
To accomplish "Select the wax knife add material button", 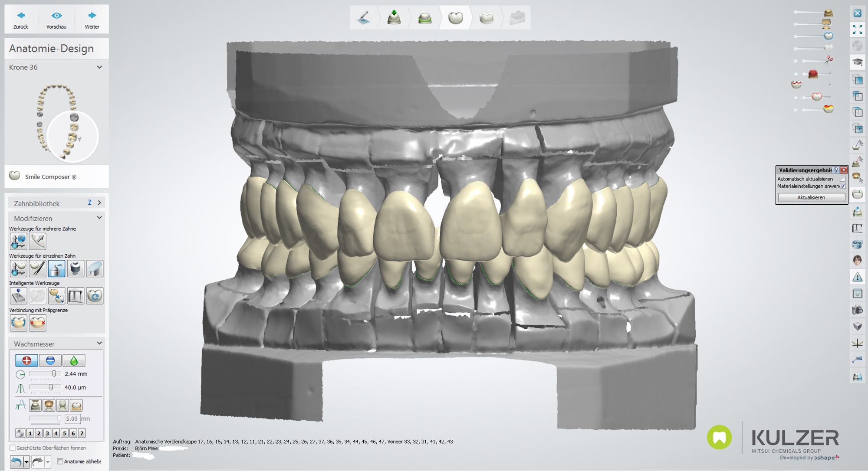I will point(26,360).
